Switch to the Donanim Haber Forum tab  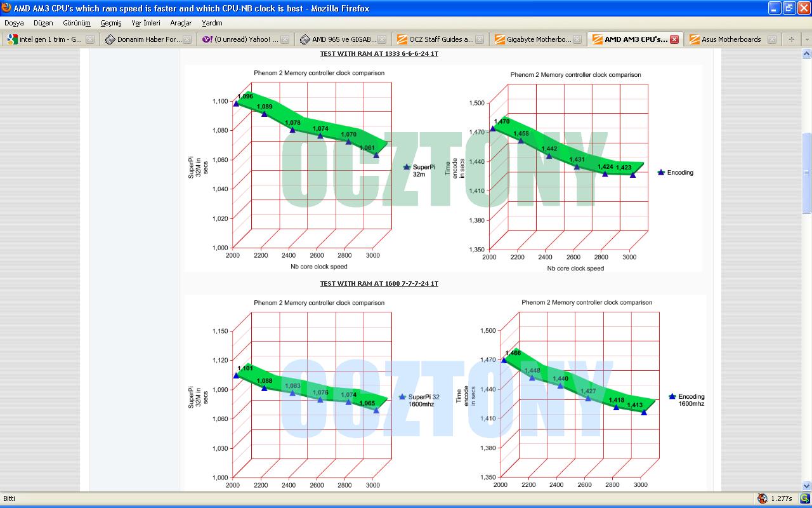pyautogui.click(x=148, y=39)
